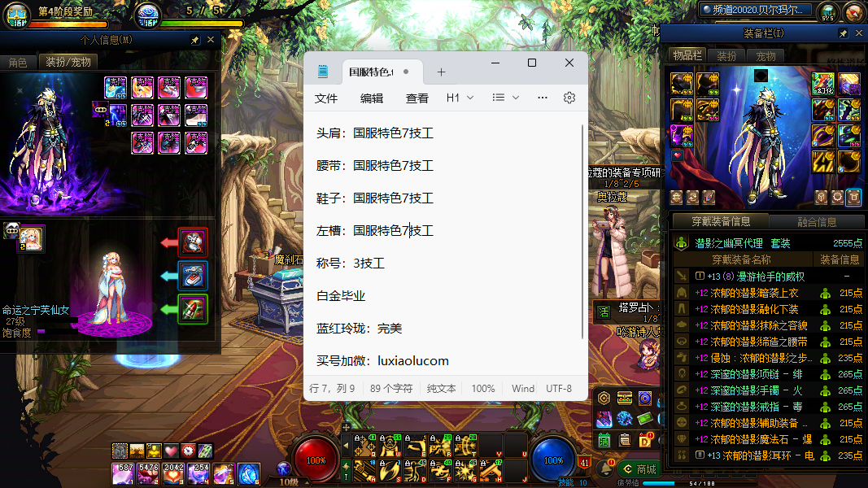This screenshot has height=488, width=868.
Task: Open the H1 heading dropdown in Notepad
Action: tap(460, 98)
